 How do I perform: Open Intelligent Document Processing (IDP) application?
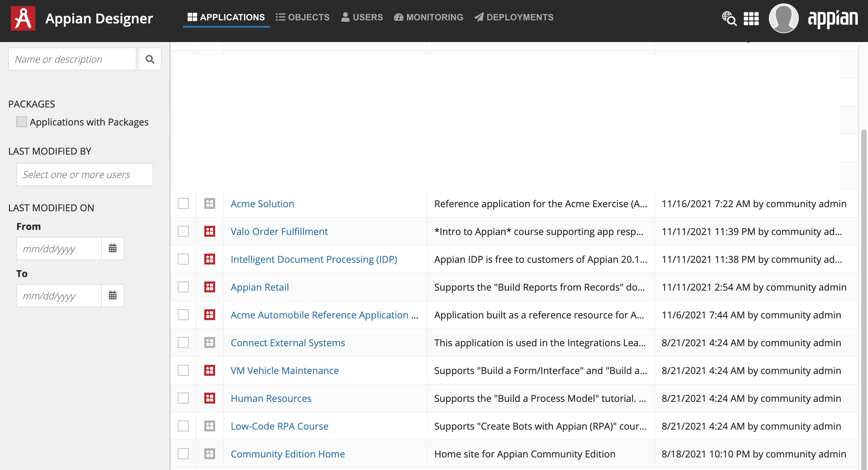pyautogui.click(x=314, y=259)
